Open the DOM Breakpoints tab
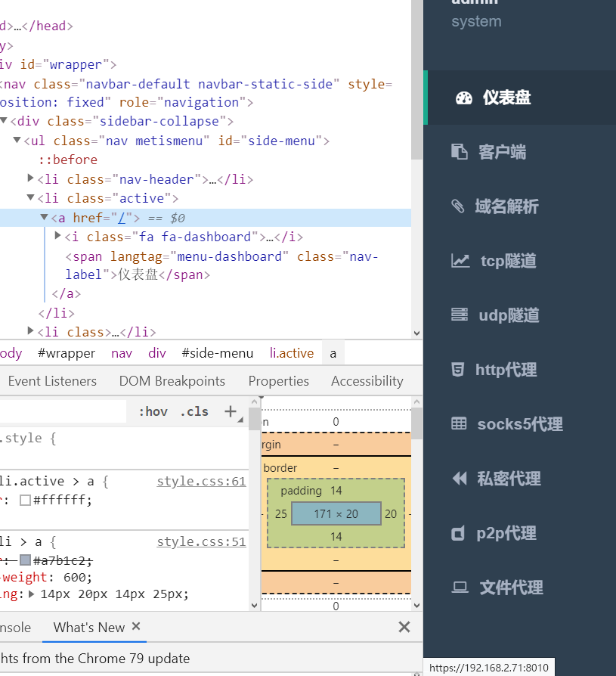The width and height of the screenshot is (616, 676). [x=172, y=380]
